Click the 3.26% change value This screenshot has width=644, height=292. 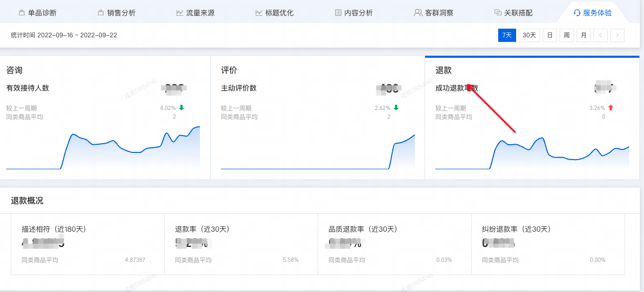597,108
